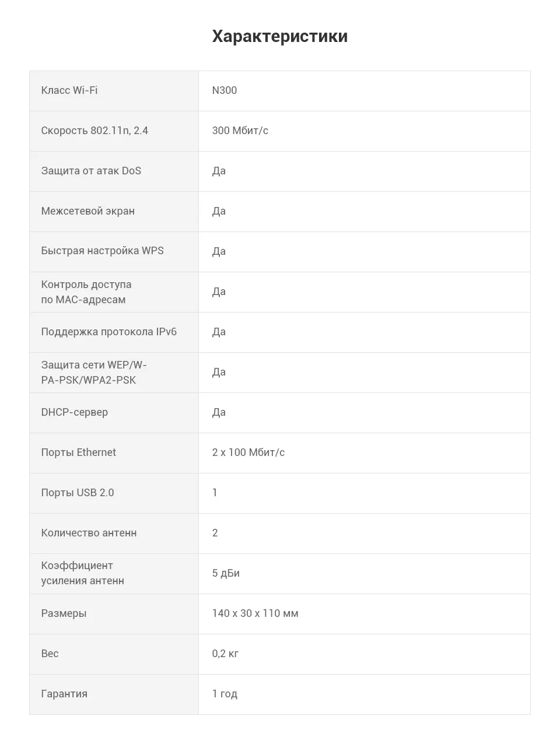
Task: Click the 0,2 кг weight value
Action: pyautogui.click(x=225, y=654)
